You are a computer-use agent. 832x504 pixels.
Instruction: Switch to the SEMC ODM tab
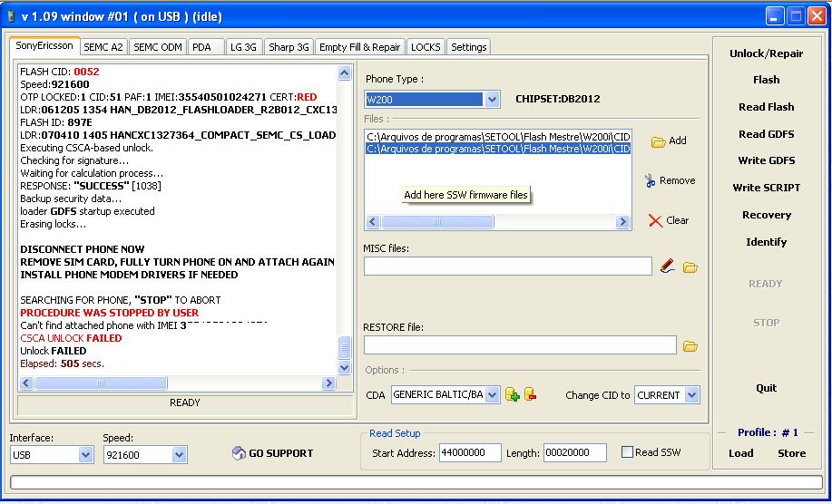click(x=158, y=47)
